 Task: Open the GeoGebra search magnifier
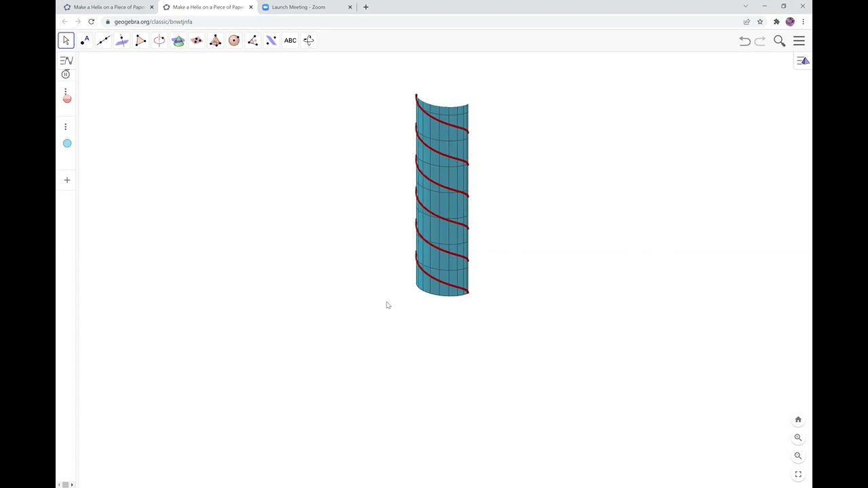coord(780,41)
